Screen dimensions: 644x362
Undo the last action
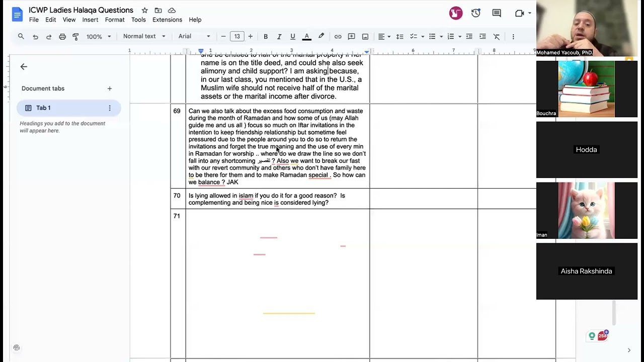35,36
